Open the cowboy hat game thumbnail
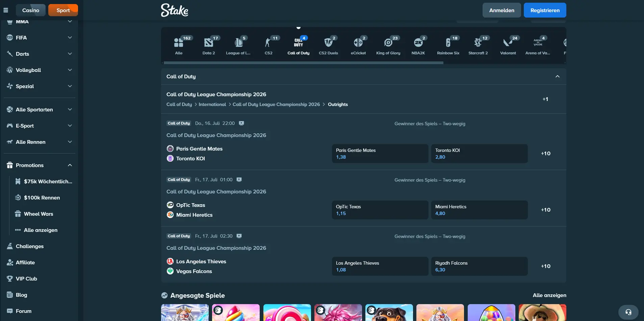Screen dimensions: 644x321 click(x=542, y=313)
